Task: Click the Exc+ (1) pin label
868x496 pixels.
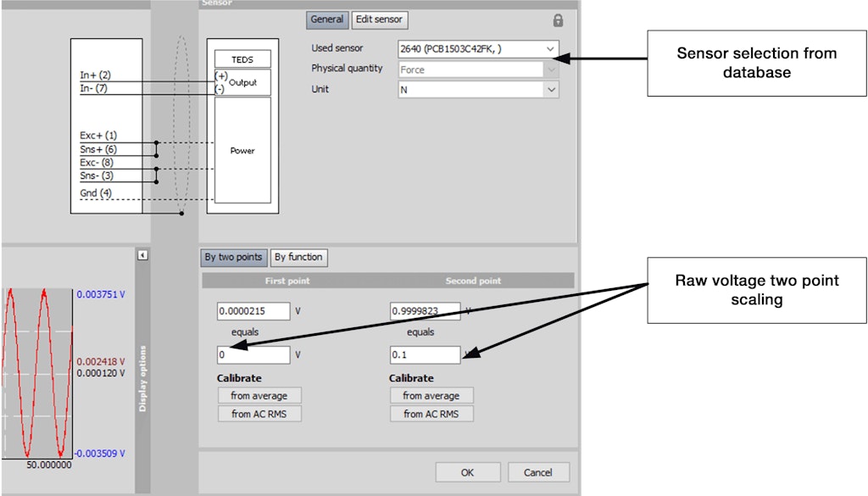Action: tap(98, 136)
